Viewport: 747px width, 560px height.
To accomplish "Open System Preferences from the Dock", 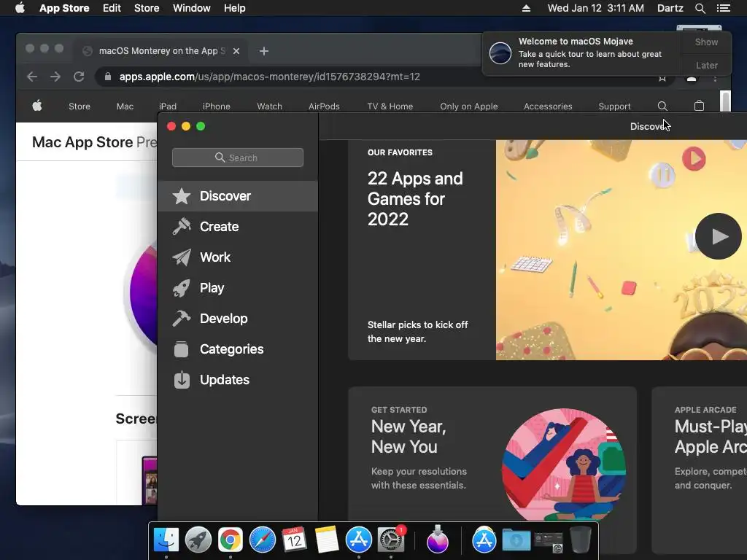I will click(391, 540).
